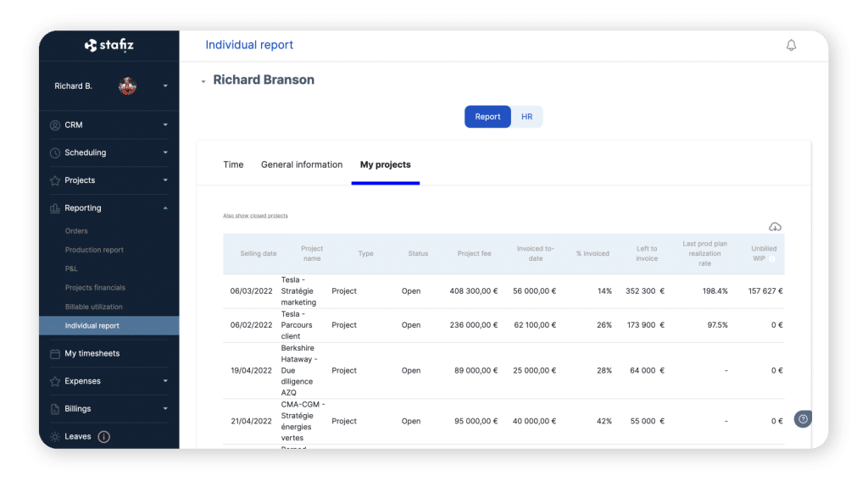Expand the Projects menu arrow
Viewport: 868px width, 481px height.
(x=165, y=180)
